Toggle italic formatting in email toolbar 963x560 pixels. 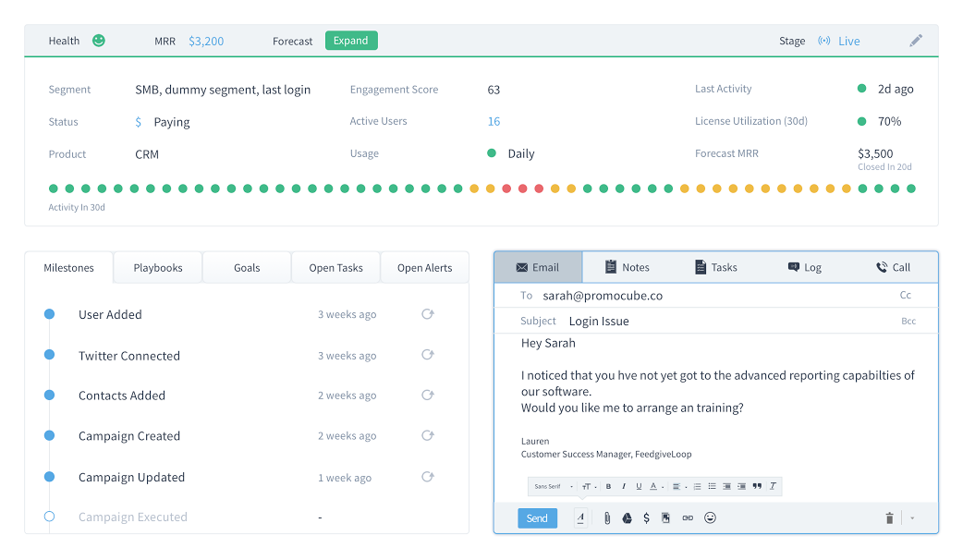click(624, 486)
